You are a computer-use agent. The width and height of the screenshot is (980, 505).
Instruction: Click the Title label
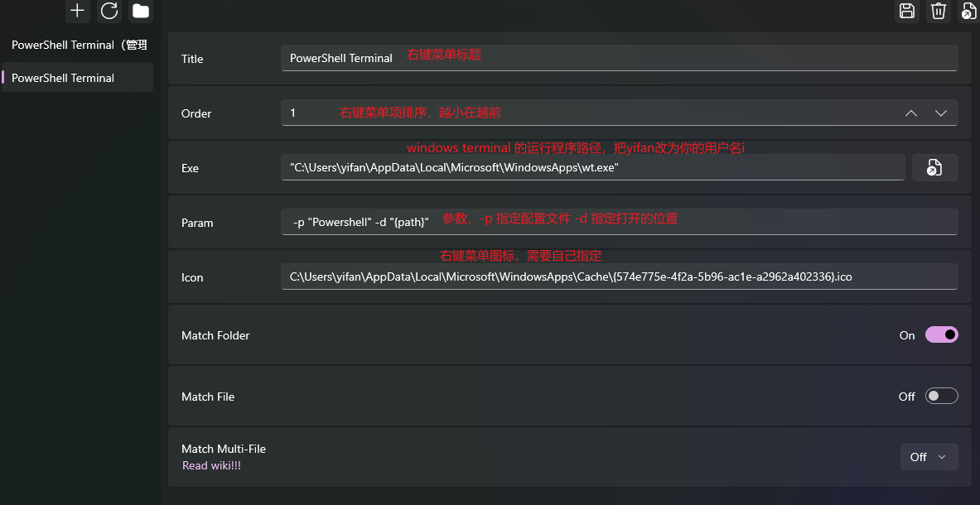point(192,59)
